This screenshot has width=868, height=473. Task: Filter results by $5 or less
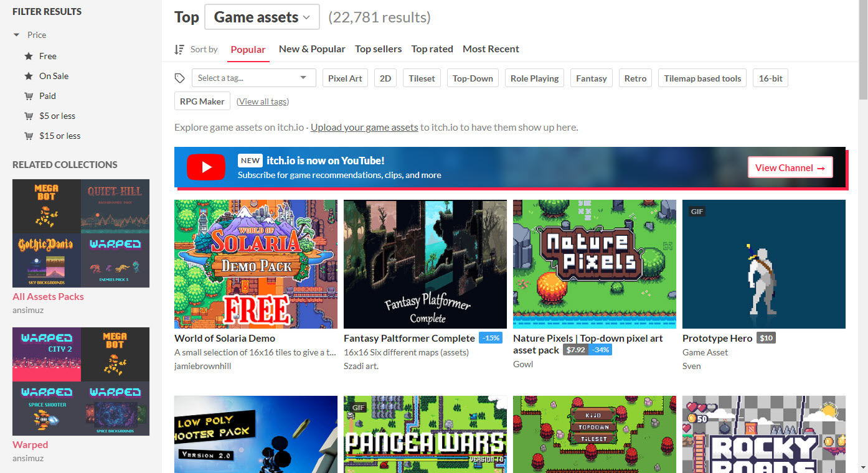(57, 116)
